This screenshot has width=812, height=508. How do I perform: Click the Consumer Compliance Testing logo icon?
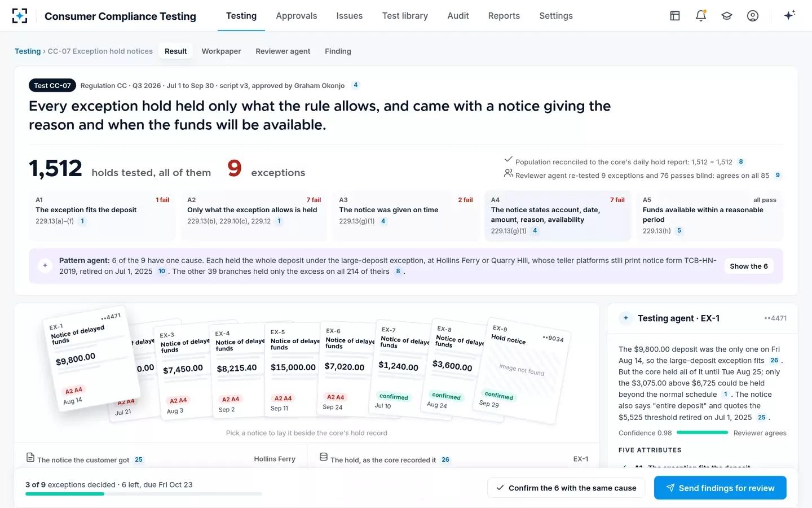(x=20, y=16)
